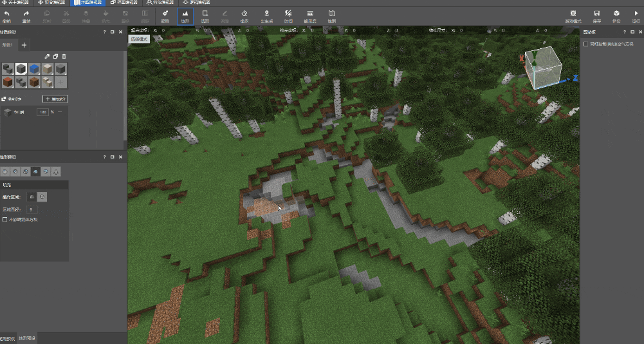
Task: Pop out the clipboard panel window
Action: [x=632, y=32]
